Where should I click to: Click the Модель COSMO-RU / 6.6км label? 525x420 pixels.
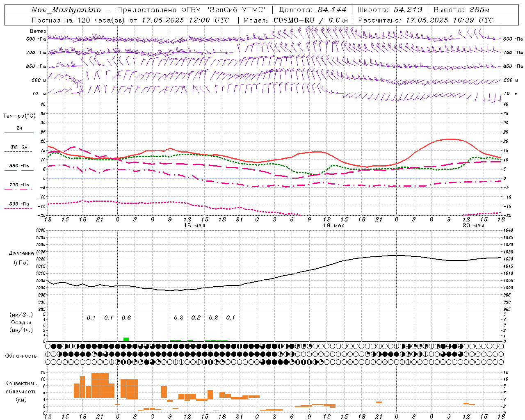tap(296, 20)
